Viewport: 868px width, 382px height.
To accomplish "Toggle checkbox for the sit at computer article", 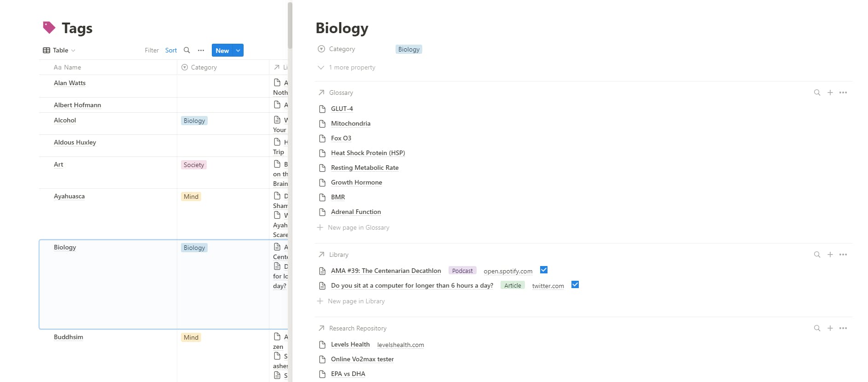I will click(575, 285).
